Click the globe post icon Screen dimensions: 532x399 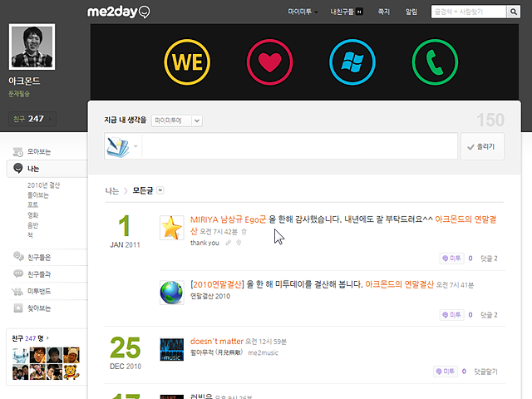coord(172,293)
